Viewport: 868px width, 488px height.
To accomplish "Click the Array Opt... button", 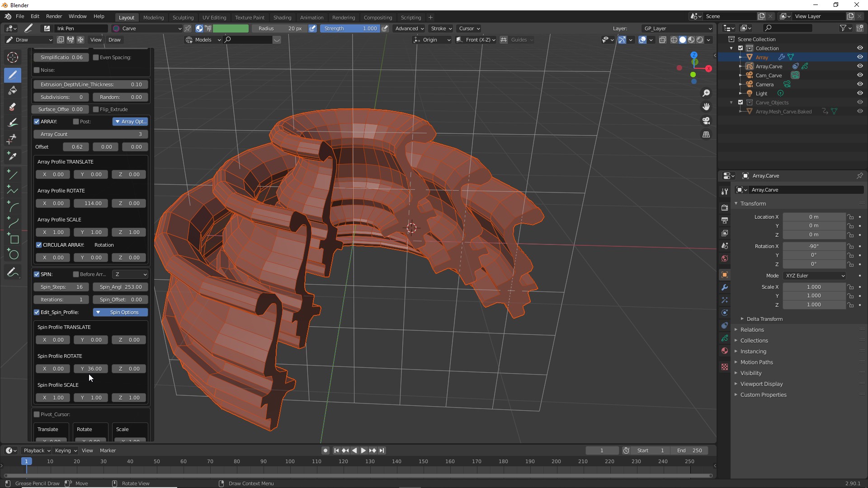I will pyautogui.click(x=130, y=122).
